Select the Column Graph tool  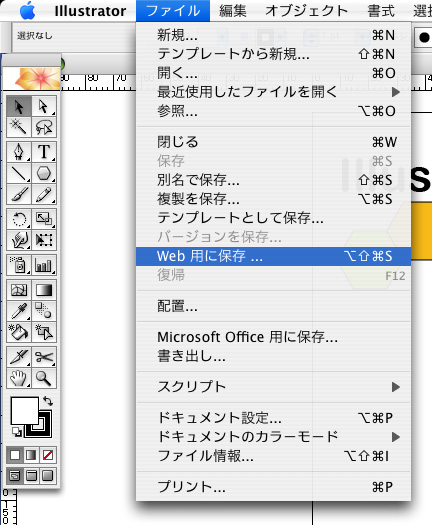tap(44, 265)
